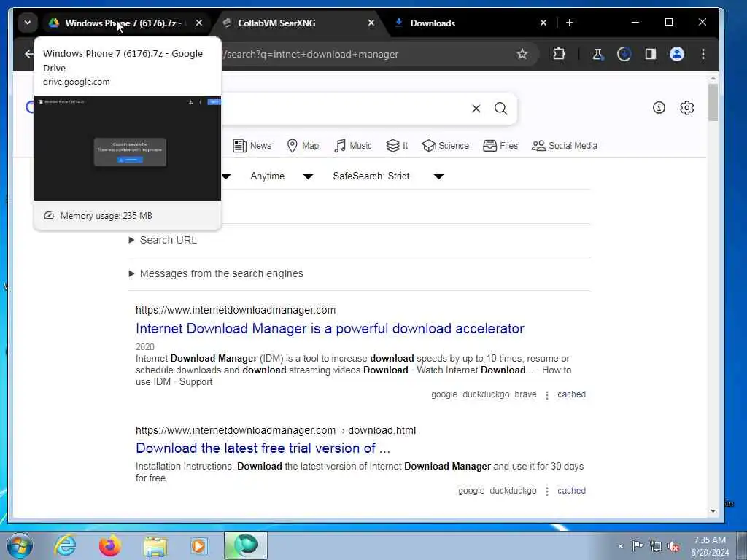The height and width of the screenshot is (560, 747).
Task: Open more options dots for second result
Action: pos(547,491)
